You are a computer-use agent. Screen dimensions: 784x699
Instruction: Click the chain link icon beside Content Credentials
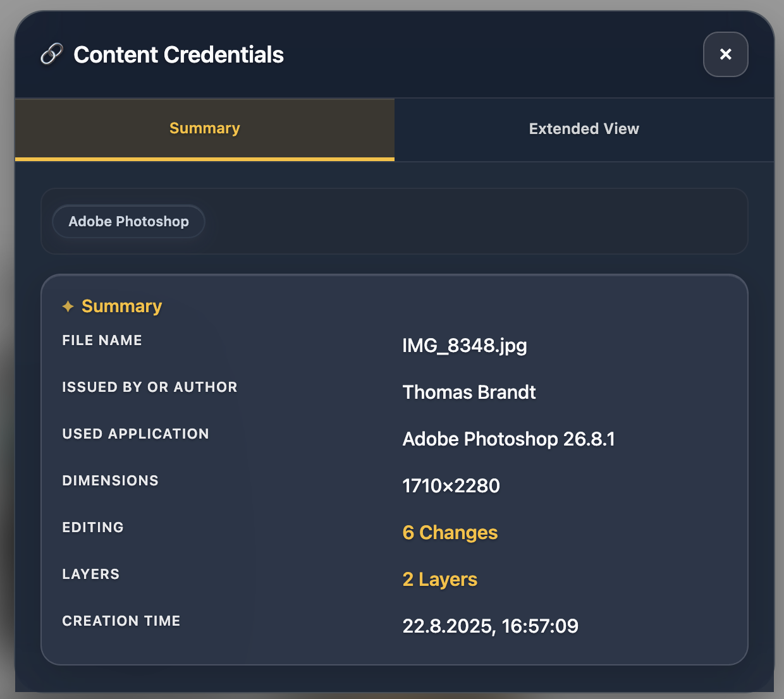[52, 54]
